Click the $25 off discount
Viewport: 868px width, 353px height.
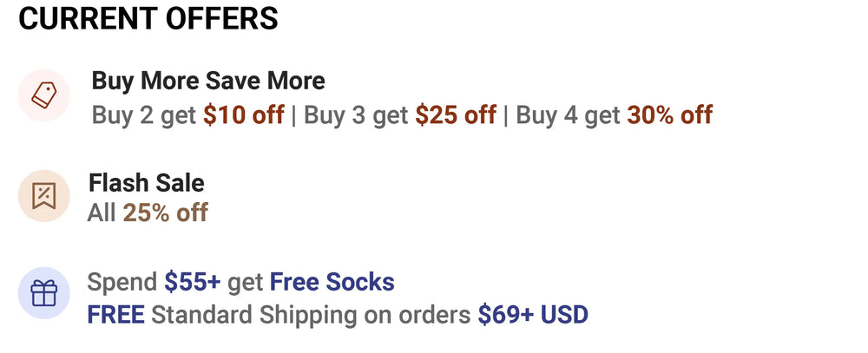coord(456,114)
